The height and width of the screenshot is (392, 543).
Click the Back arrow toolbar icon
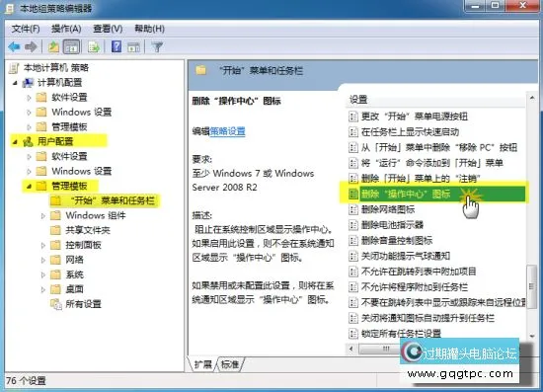click(x=14, y=46)
